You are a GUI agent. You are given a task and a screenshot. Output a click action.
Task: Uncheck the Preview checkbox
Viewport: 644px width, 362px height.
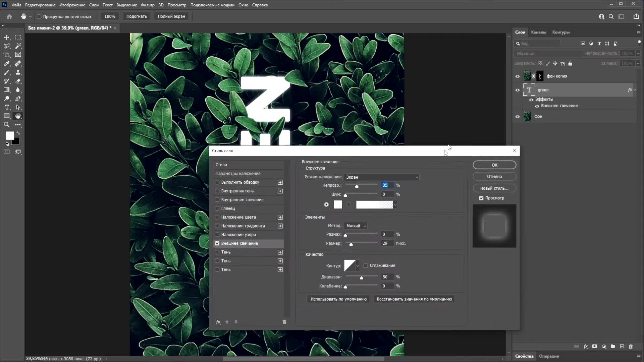point(481,198)
